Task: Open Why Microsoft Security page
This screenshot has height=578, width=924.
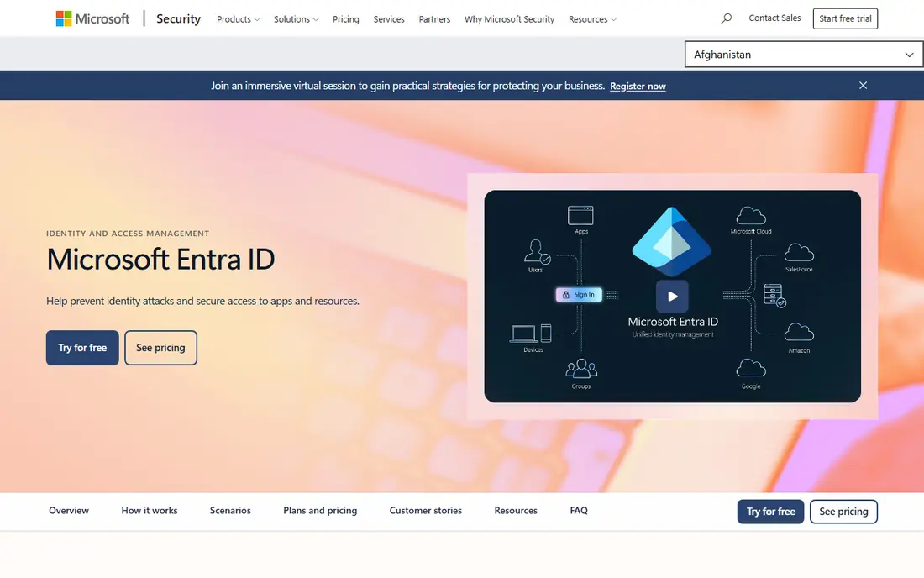Action: [x=509, y=19]
